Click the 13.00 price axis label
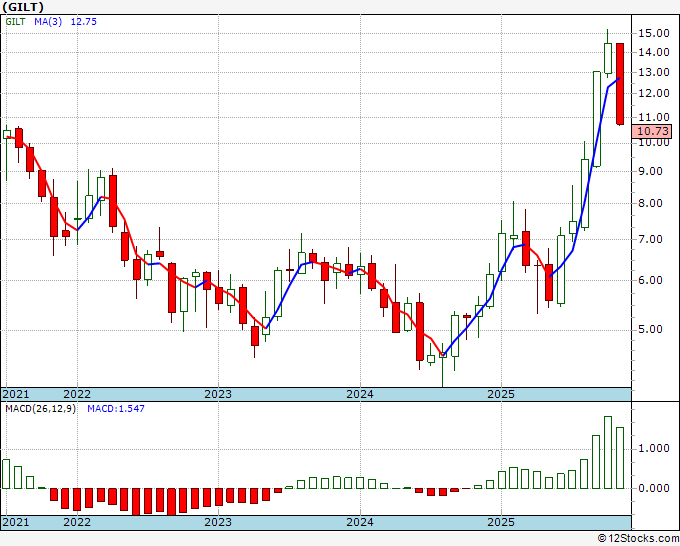This screenshot has width=680, height=546. (654, 72)
